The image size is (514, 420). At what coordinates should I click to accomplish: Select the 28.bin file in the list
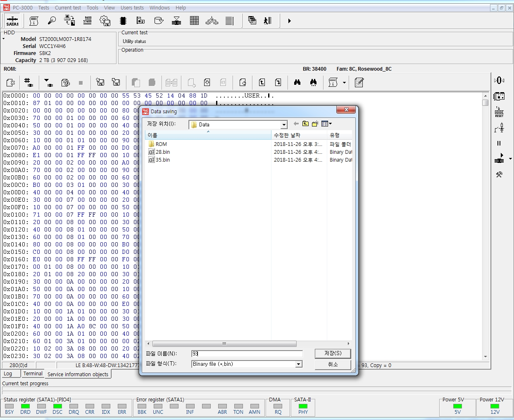click(x=162, y=152)
